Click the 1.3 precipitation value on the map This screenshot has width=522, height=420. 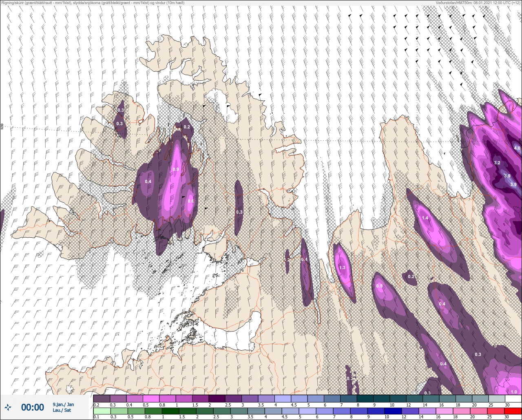[x=342, y=268]
